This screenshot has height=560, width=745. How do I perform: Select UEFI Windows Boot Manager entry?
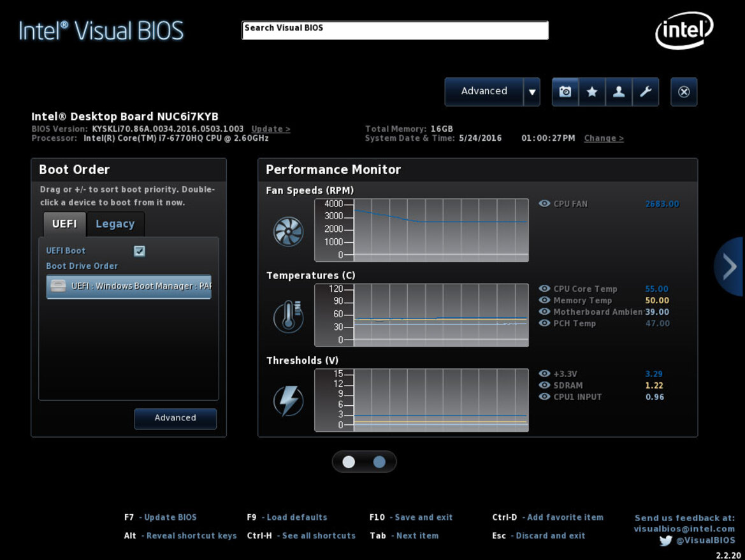129,287
